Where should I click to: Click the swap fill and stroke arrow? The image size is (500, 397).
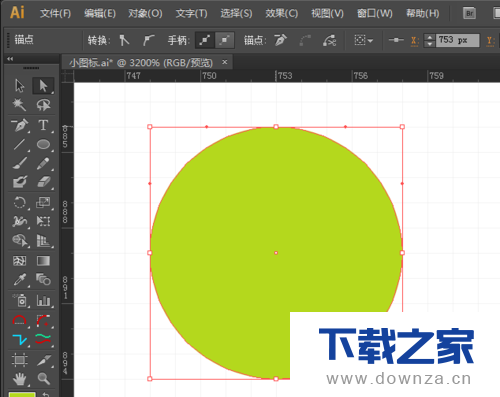coord(46,394)
